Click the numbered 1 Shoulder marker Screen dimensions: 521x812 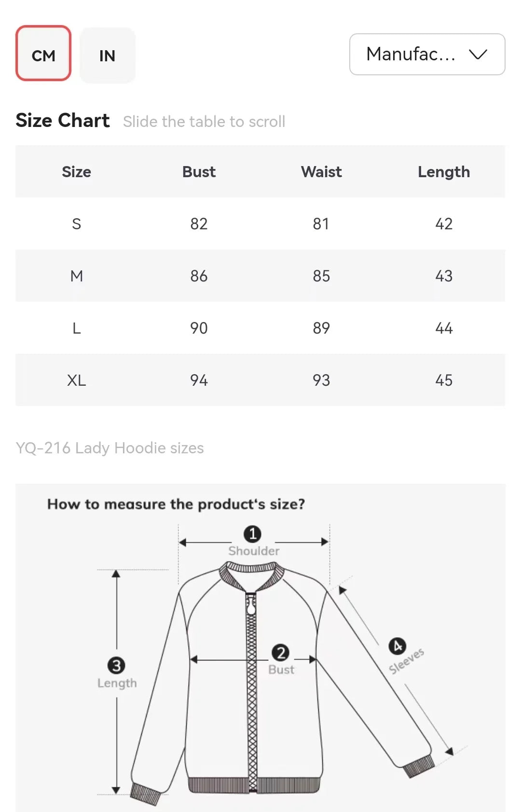pyautogui.click(x=252, y=534)
